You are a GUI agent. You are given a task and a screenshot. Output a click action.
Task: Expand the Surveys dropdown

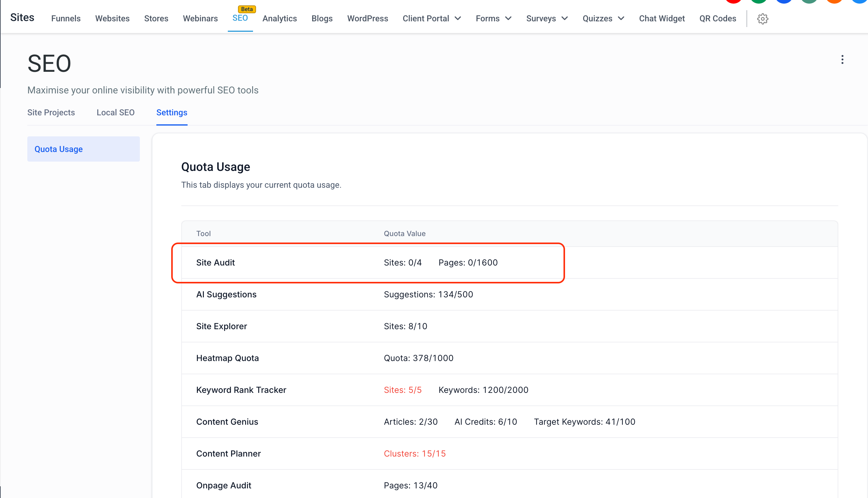point(547,18)
